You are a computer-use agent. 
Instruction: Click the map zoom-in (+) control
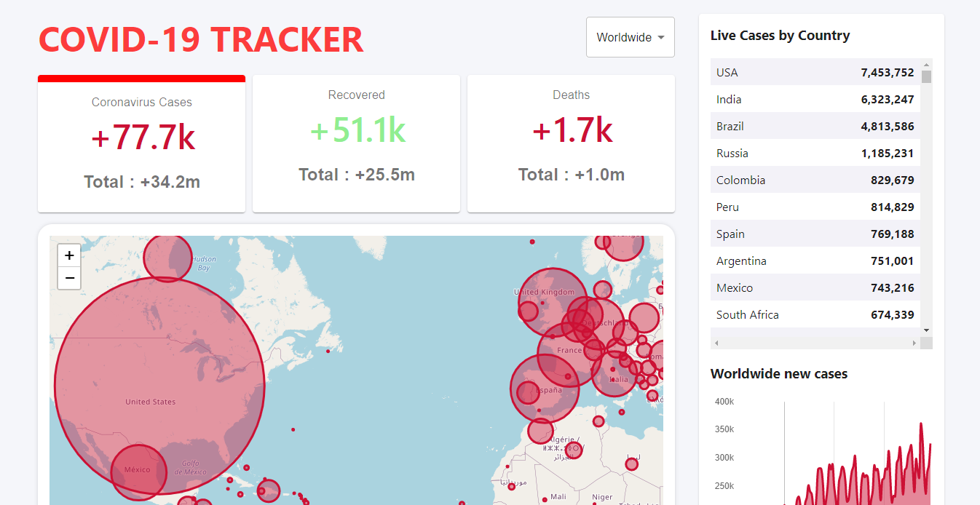(69, 255)
